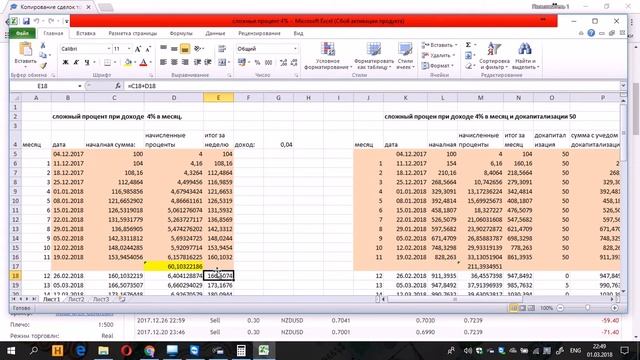Click the large Paste clipboard icon
The height and width of the screenshot is (360, 640).
pos(25,49)
